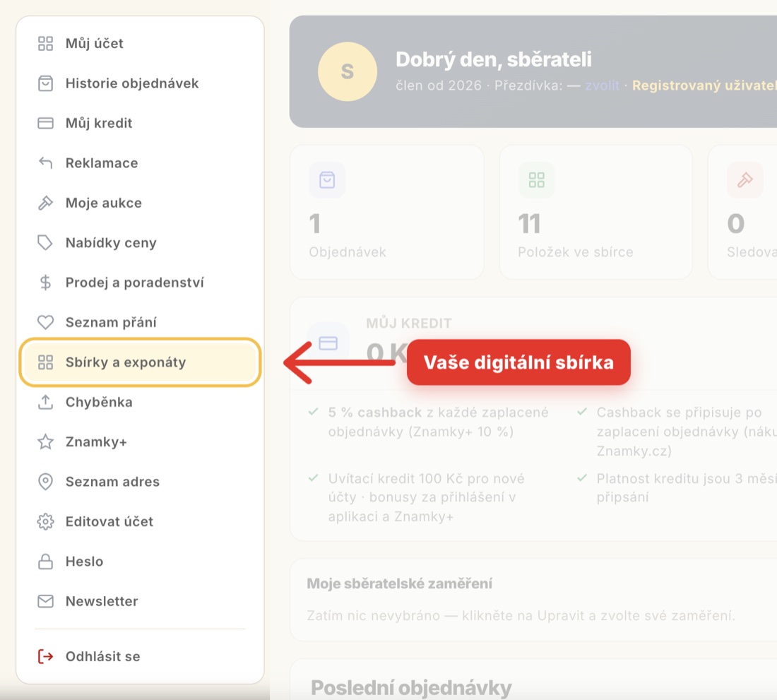This screenshot has width=777, height=700.
Task: Click the gavel icon beside Moje aukce
Action: pyautogui.click(x=45, y=203)
